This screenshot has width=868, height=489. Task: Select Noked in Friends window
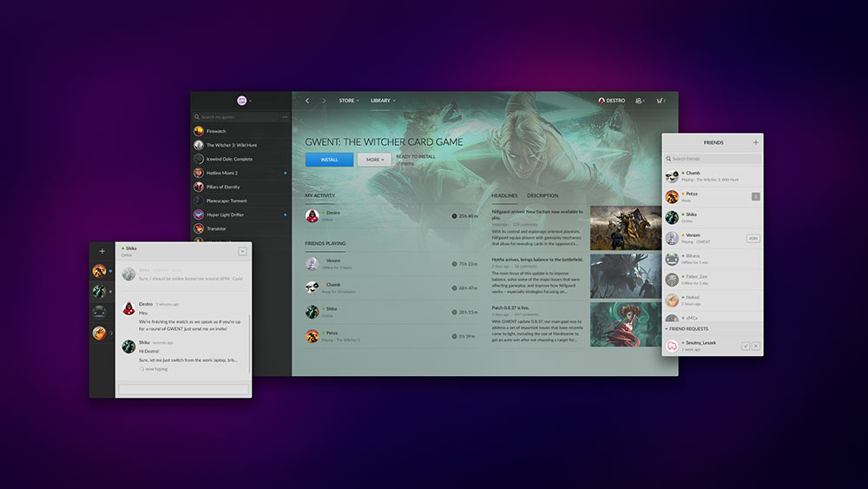(713, 301)
